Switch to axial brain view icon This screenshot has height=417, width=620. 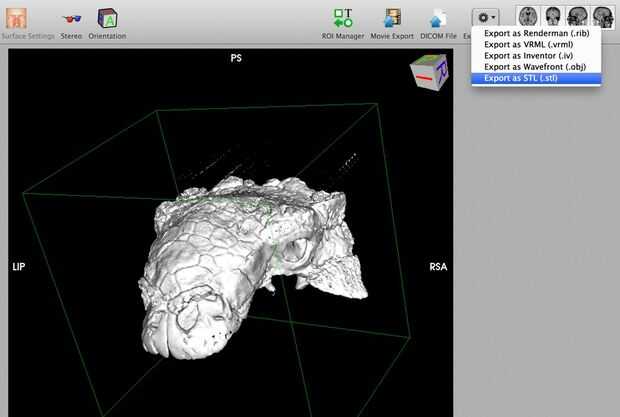pos(528,17)
